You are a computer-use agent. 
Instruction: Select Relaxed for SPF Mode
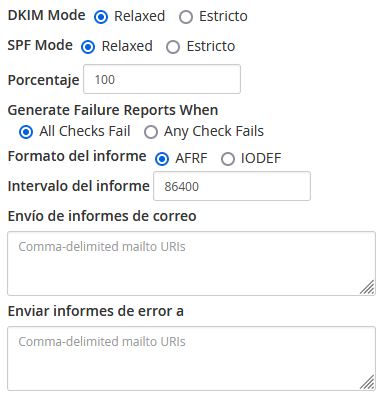coord(88,47)
